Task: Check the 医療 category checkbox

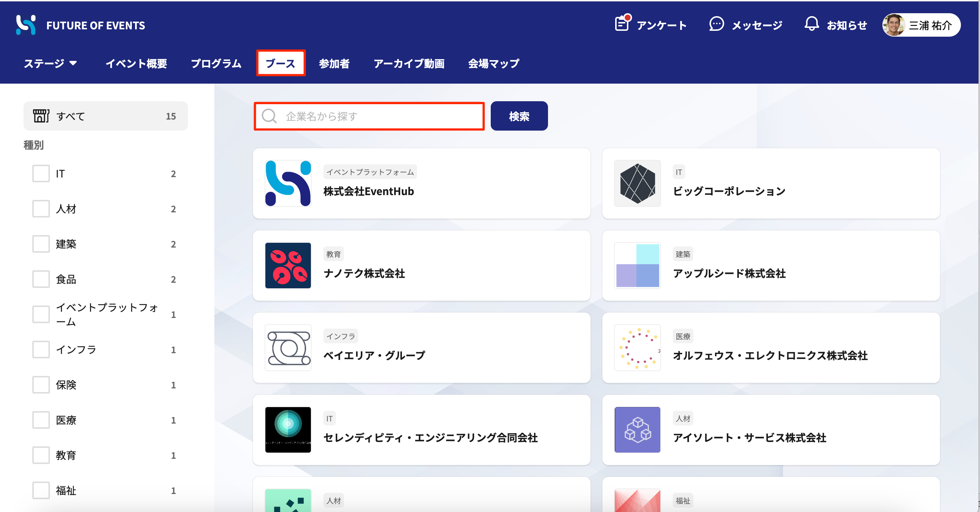Action: pos(41,420)
